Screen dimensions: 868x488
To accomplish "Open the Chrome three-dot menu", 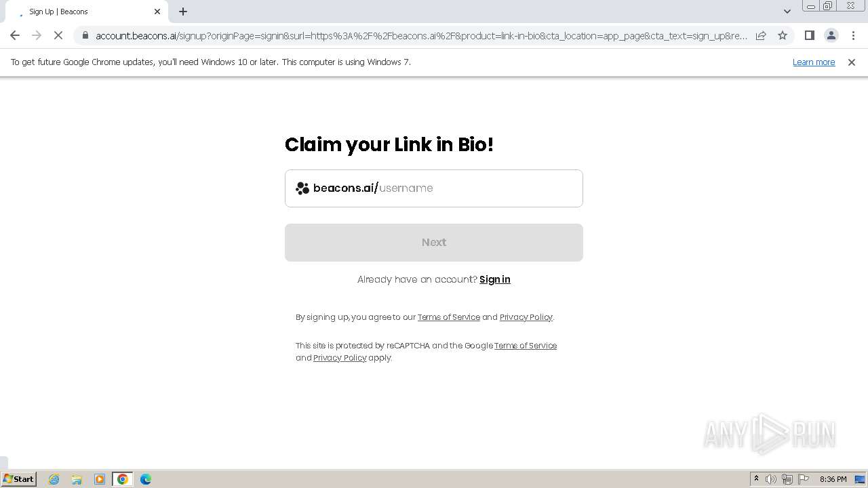I will [x=853, y=35].
